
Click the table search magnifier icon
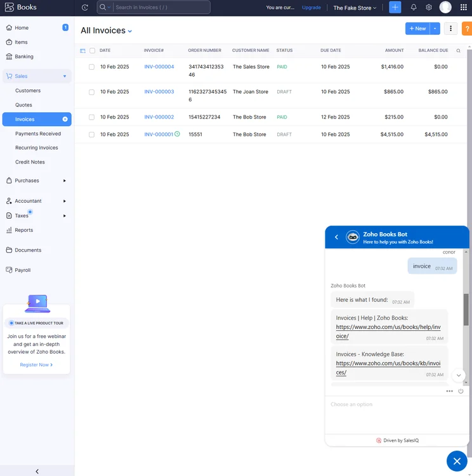click(x=458, y=51)
